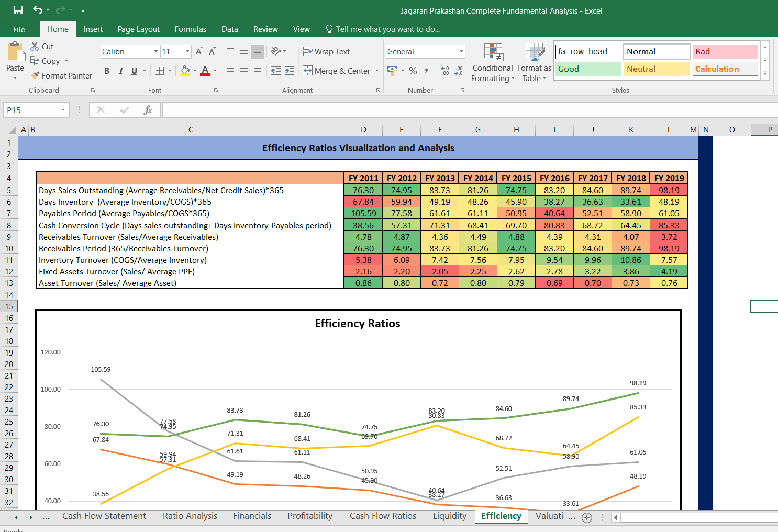Screen dimensions: 778x532
Task: Click the Borders icon
Action: pyautogui.click(x=160, y=71)
